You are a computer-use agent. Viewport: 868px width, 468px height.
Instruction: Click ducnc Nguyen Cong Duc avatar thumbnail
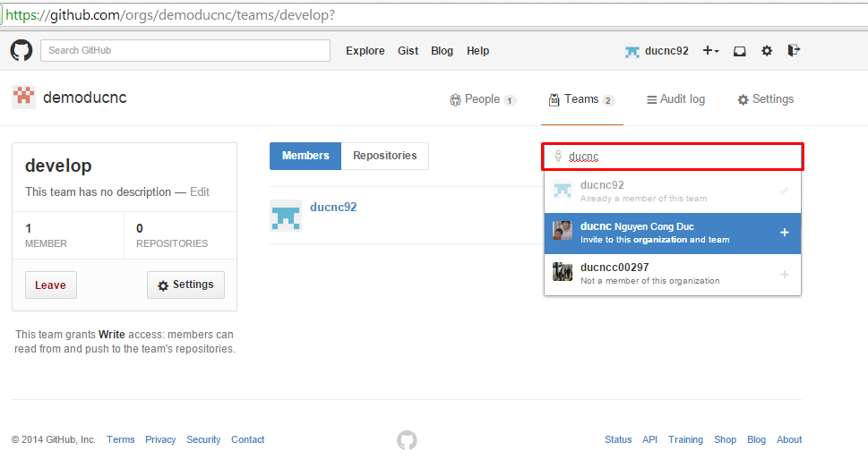tap(563, 230)
